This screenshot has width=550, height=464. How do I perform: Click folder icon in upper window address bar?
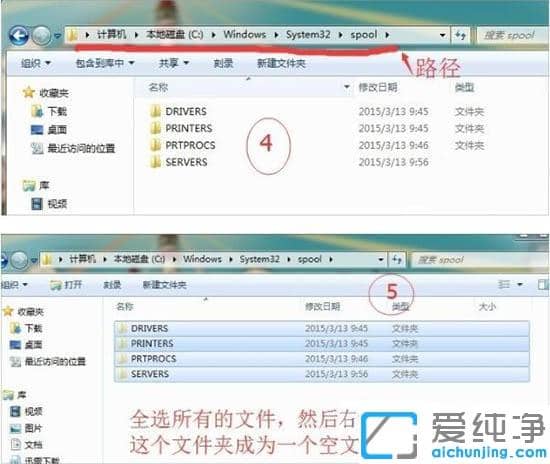(73, 35)
